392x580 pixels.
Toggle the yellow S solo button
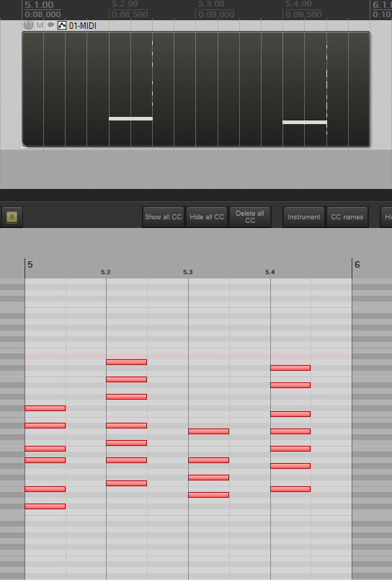[12, 216]
